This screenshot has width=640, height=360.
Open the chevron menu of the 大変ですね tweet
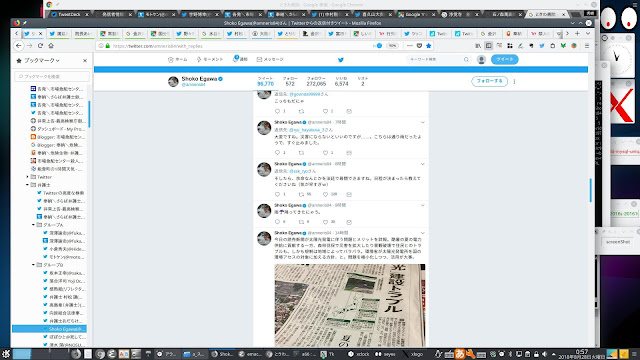[423, 122]
